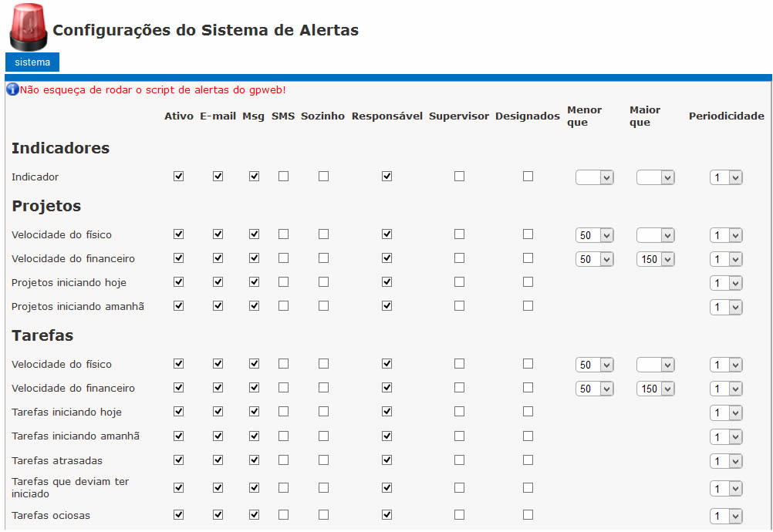
Task: Click Configurações do Sistema de Alertas title
Action: [205, 30]
